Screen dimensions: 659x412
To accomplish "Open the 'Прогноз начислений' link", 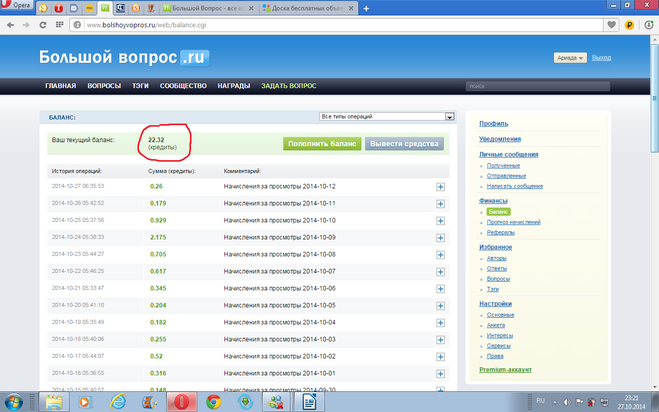I will [x=514, y=222].
